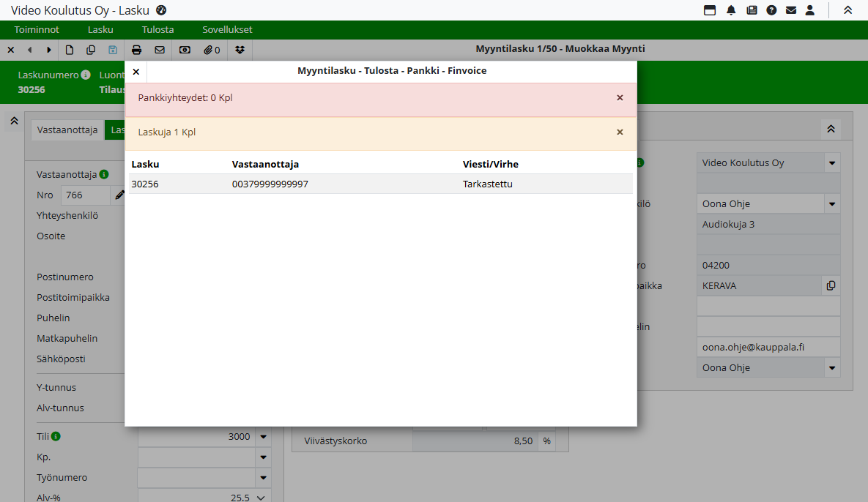Open the Toiminnot menu
868x502 pixels.
click(x=37, y=30)
